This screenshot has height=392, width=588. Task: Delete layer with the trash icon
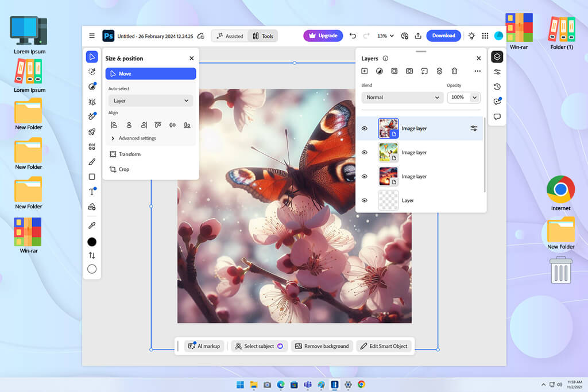point(454,71)
